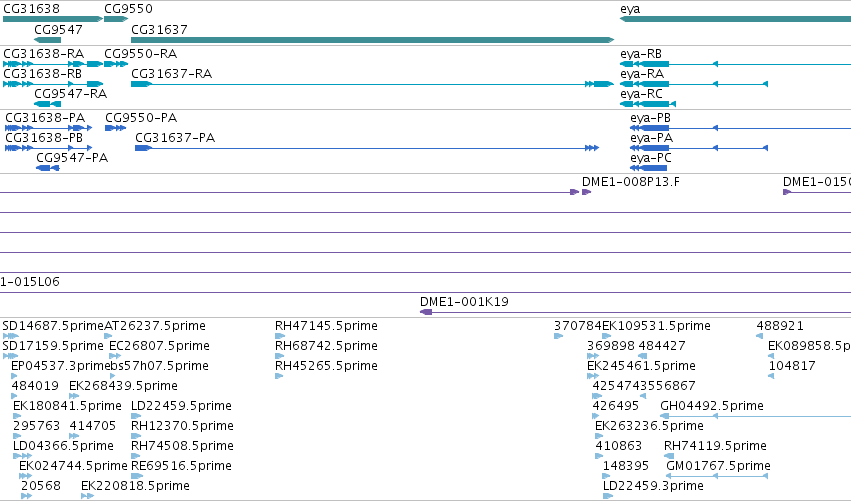The height and width of the screenshot is (501, 851).
Task: Click the CG9547-PA protein label
Action: (72, 157)
